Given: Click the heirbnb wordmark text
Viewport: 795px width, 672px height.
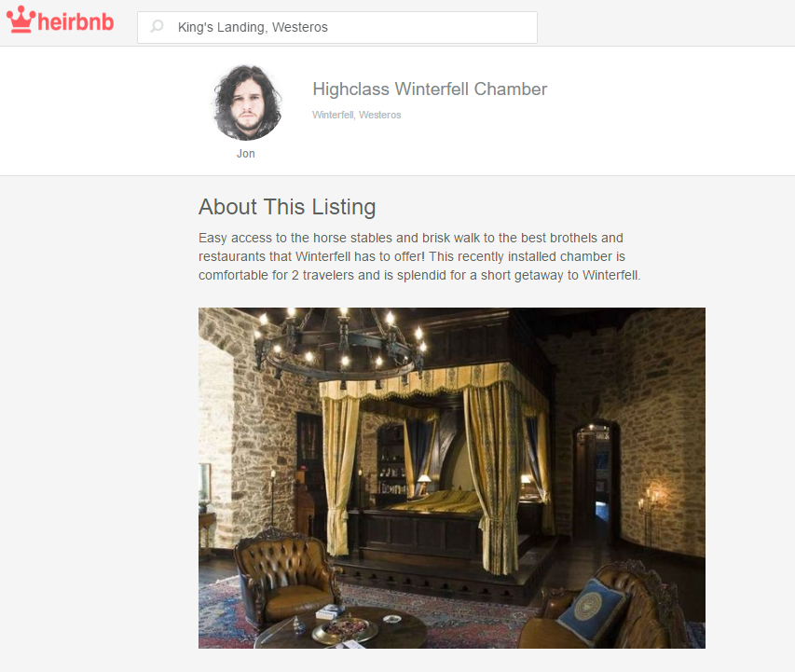Looking at the screenshot, I should pyautogui.click(x=75, y=21).
